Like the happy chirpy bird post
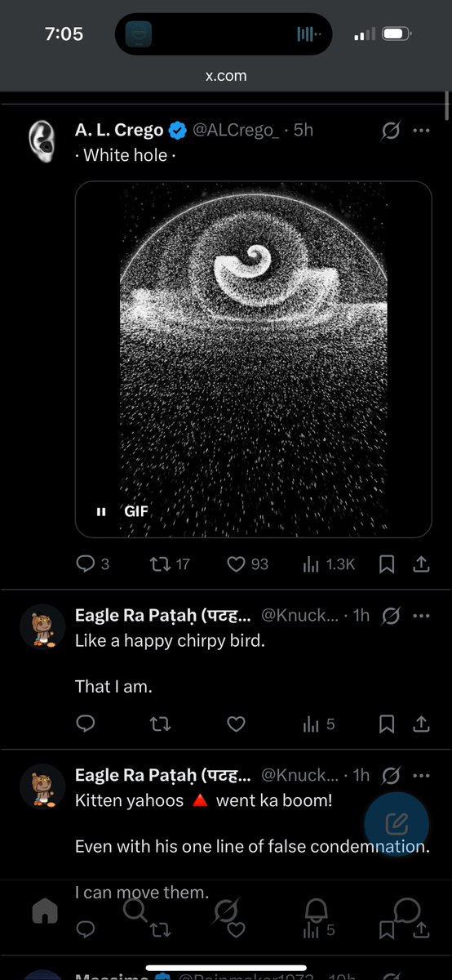 pyautogui.click(x=236, y=724)
